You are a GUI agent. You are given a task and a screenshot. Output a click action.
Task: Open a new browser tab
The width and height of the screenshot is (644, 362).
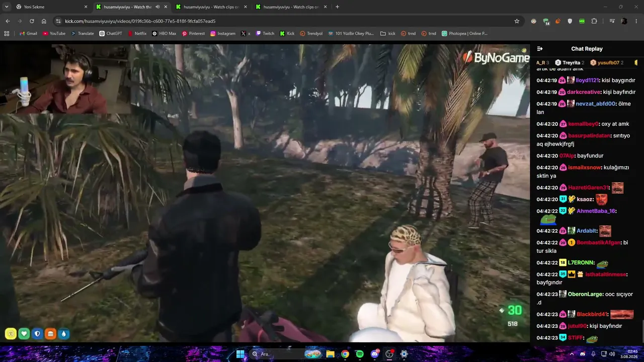pos(337,7)
